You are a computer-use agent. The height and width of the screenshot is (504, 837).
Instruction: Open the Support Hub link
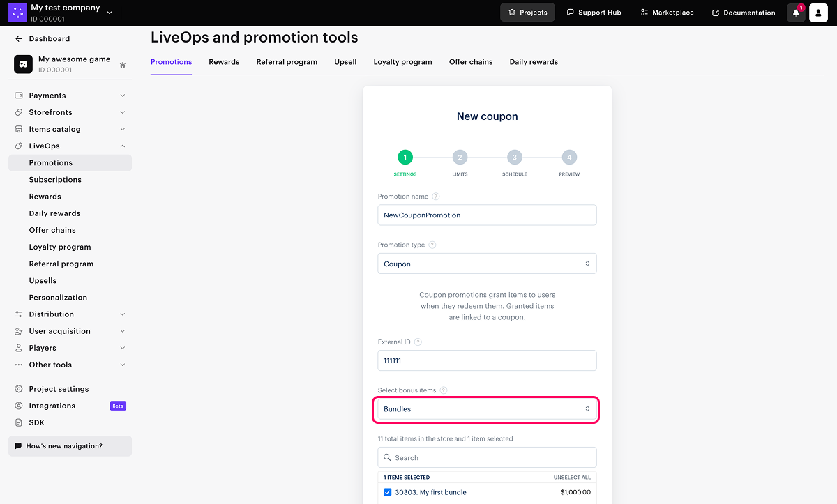(594, 13)
